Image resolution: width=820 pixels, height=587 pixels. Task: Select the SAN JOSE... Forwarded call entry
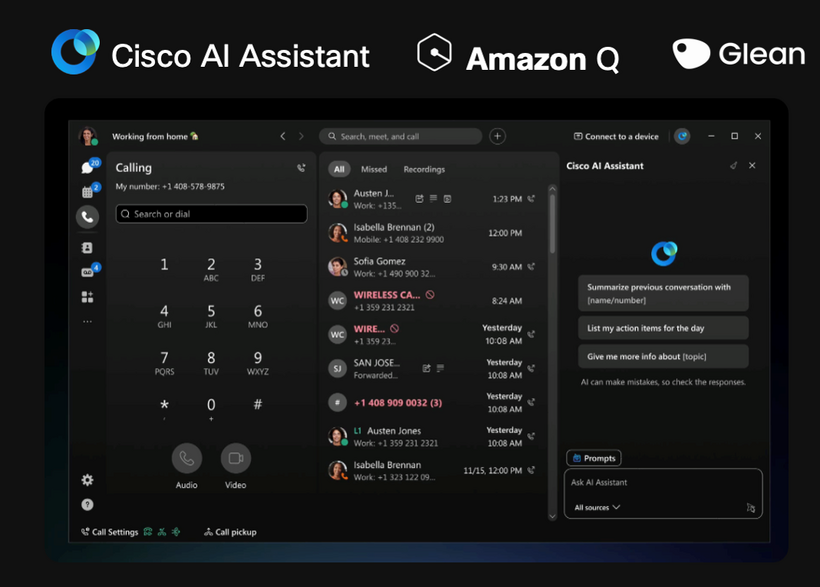432,368
